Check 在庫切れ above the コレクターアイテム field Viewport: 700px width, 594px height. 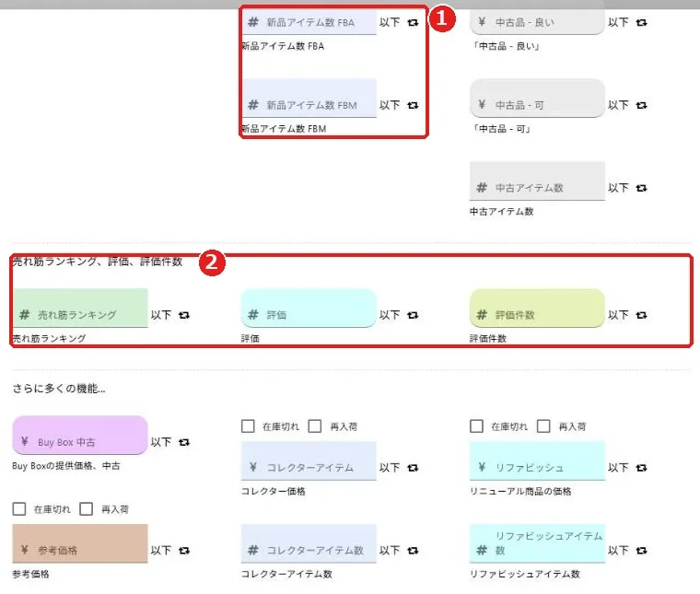248,426
